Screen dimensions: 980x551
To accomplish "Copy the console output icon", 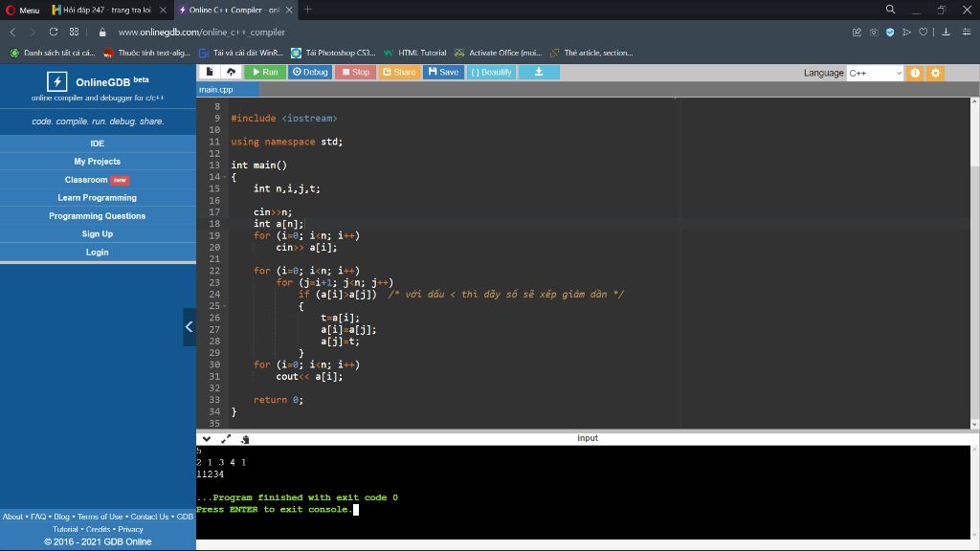I will point(245,439).
